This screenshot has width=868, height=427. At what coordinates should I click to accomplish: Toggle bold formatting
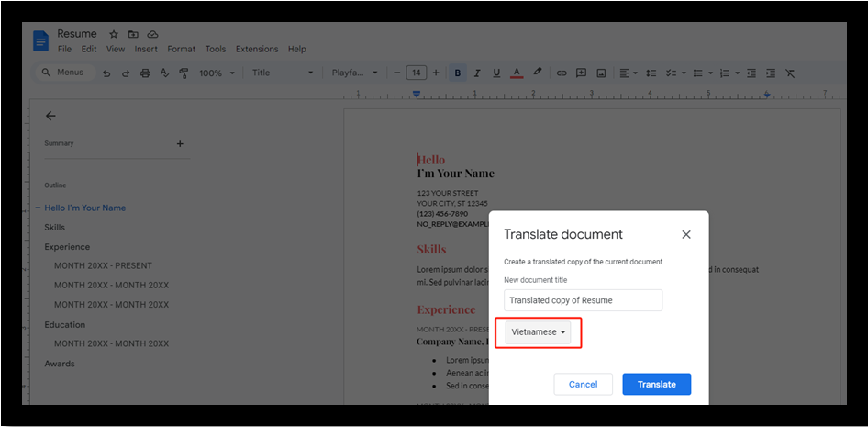tap(457, 73)
